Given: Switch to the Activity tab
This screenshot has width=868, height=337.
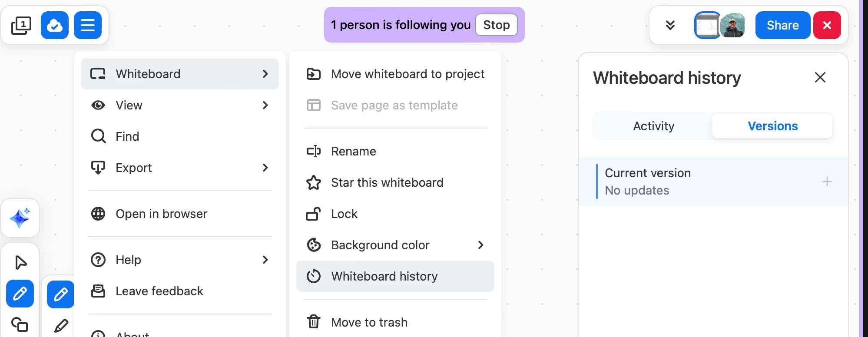Looking at the screenshot, I should pos(653,126).
